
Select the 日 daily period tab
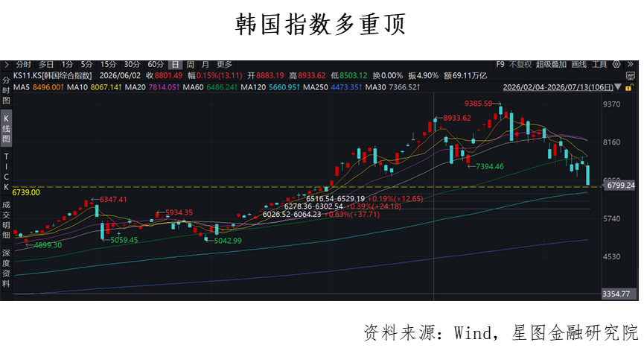pyautogui.click(x=175, y=65)
